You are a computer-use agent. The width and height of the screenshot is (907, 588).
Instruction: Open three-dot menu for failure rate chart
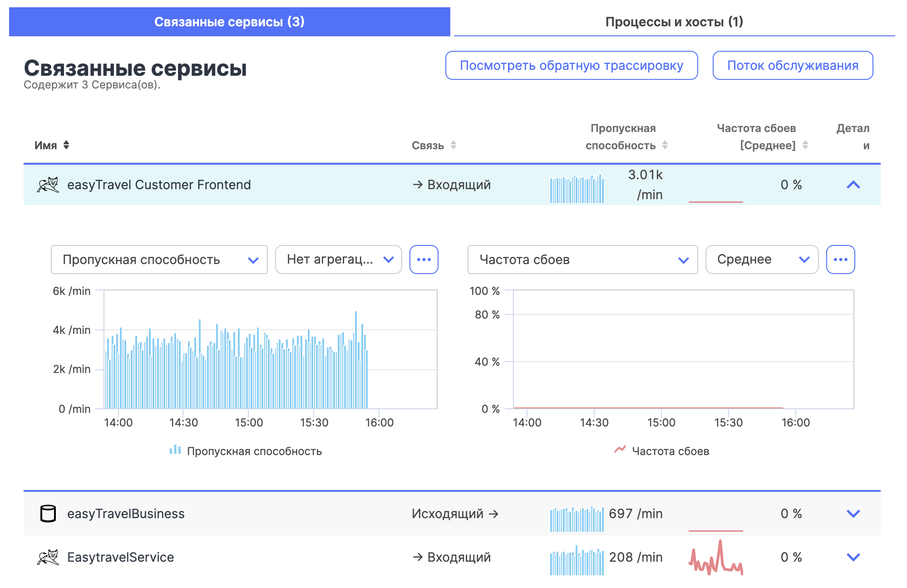point(840,260)
